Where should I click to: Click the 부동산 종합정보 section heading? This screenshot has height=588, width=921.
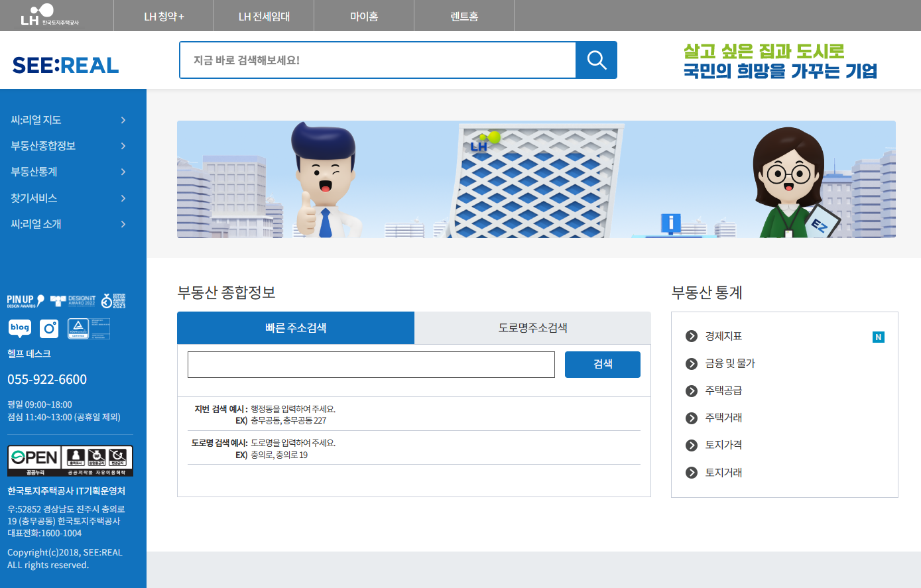click(x=226, y=292)
